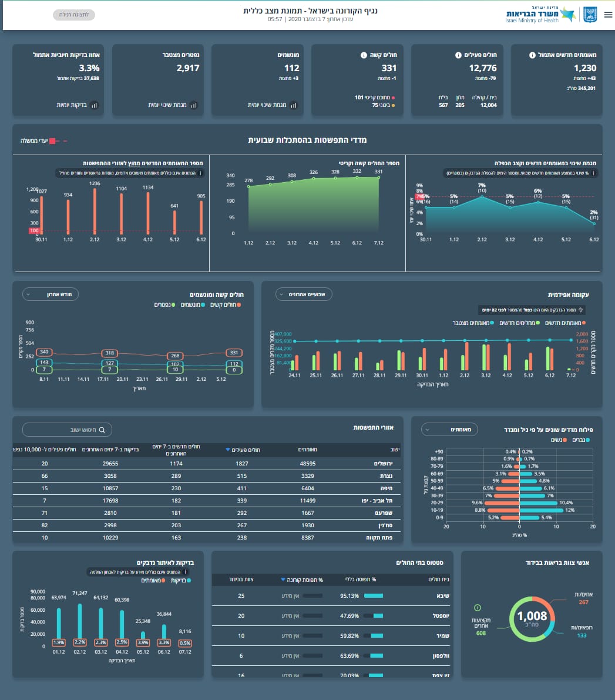Open the שבועיים אחרונים dropdown
Viewport: 615px width, 700px height.
pyautogui.click(x=304, y=294)
